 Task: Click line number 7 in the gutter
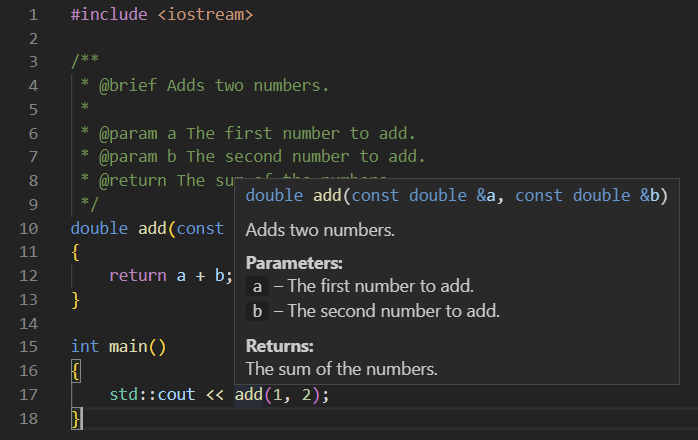click(33, 157)
